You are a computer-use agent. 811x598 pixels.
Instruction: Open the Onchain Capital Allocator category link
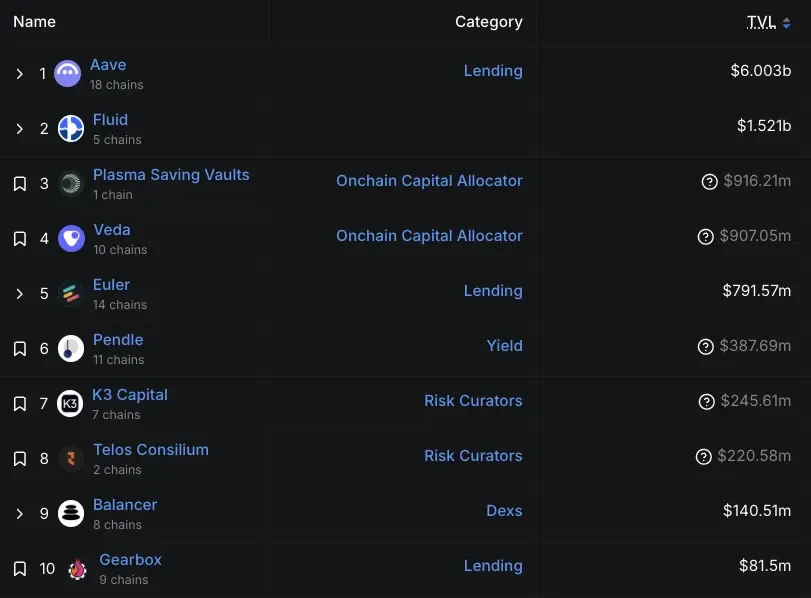pos(429,181)
